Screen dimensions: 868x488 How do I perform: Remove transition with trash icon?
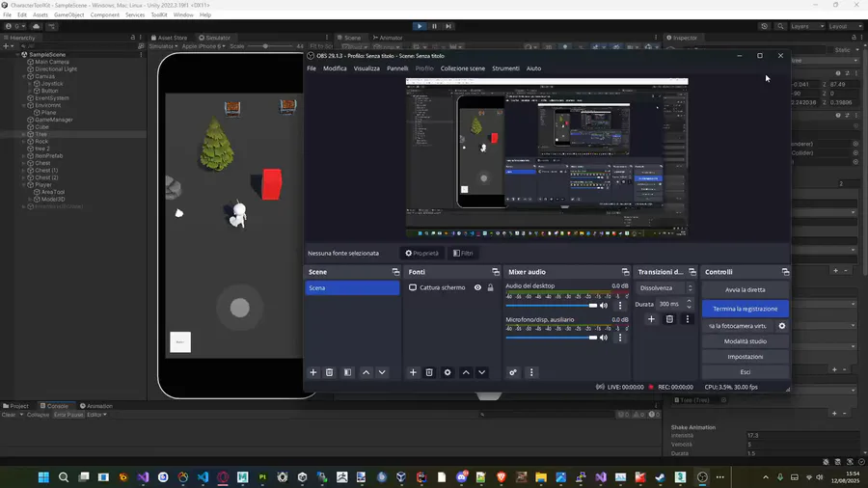point(669,318)
